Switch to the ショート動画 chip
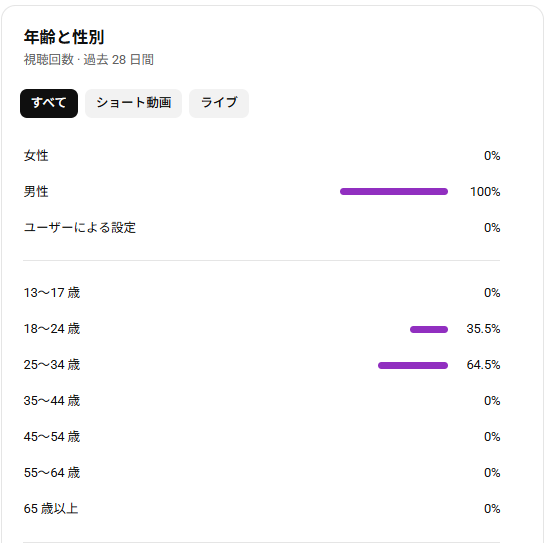Screen dimensions: 545x543 point(133,103)
